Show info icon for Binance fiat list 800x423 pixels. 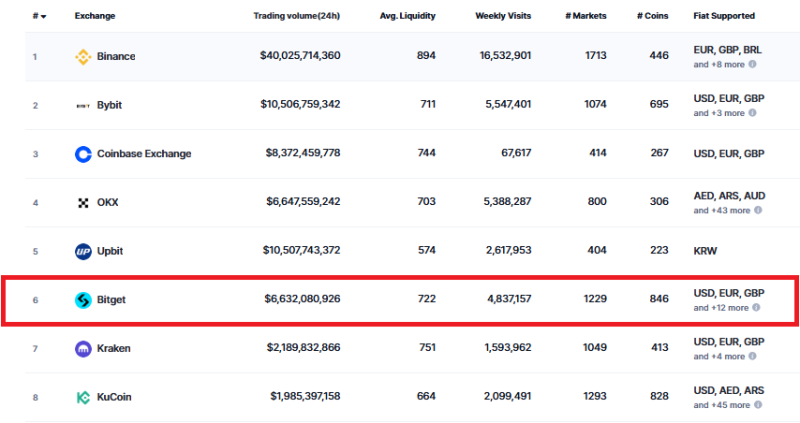752,64
